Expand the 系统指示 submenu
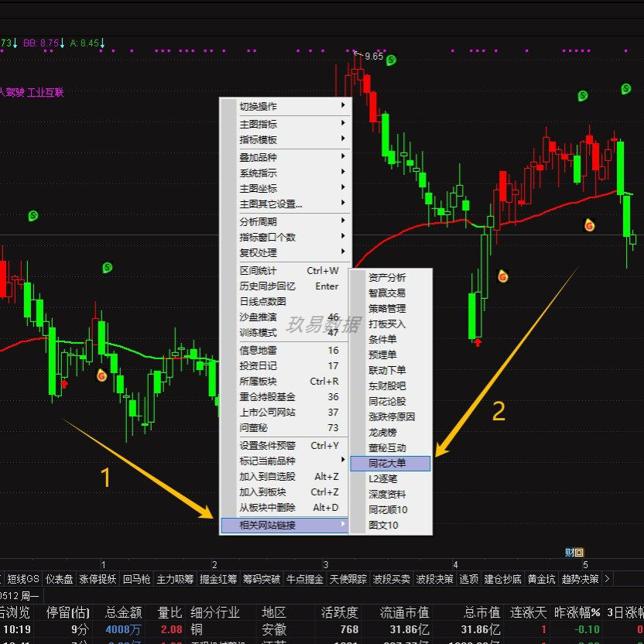 [285, 173]
